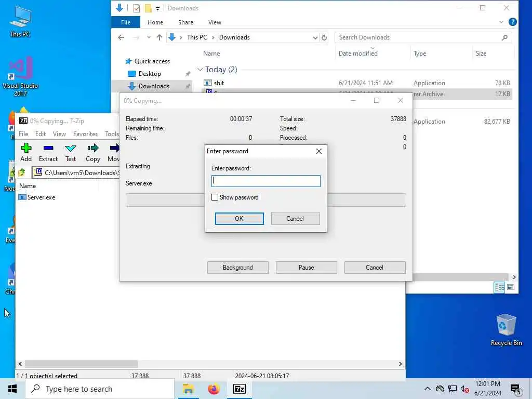This screenshot has width=532, height=399.
Task: Click the 7-Zip taskbar icon
Action: (240, 389)
